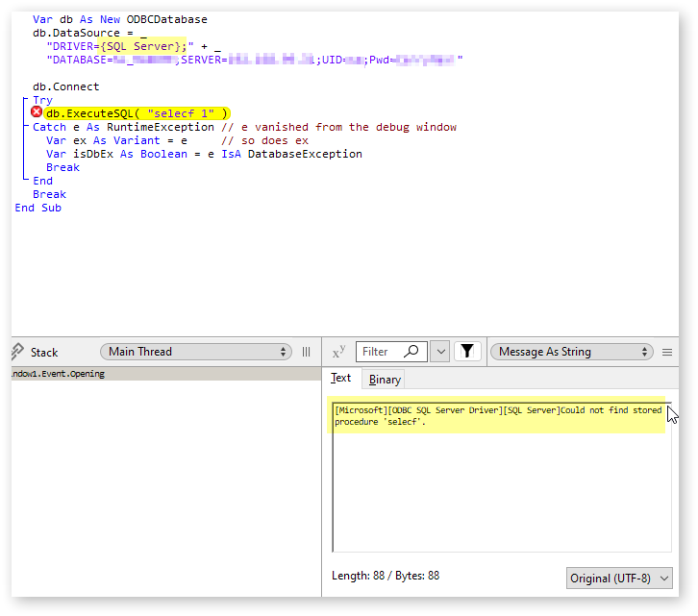
Task: Click the error message text area
Action: coord(496,416)
